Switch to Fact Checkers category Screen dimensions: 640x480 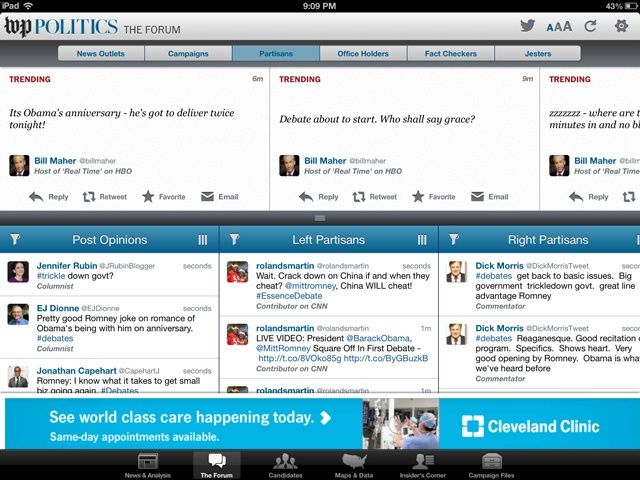pos(451,53)
